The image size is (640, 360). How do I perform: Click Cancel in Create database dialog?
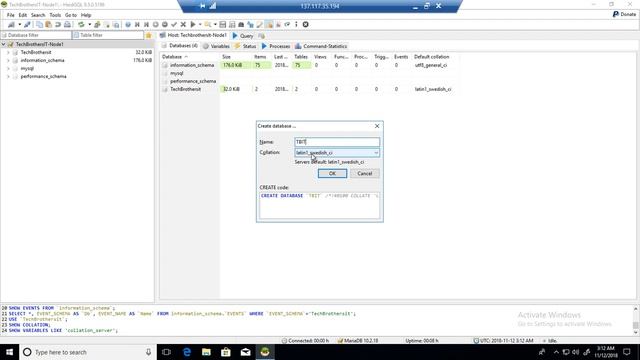(364, 173)
